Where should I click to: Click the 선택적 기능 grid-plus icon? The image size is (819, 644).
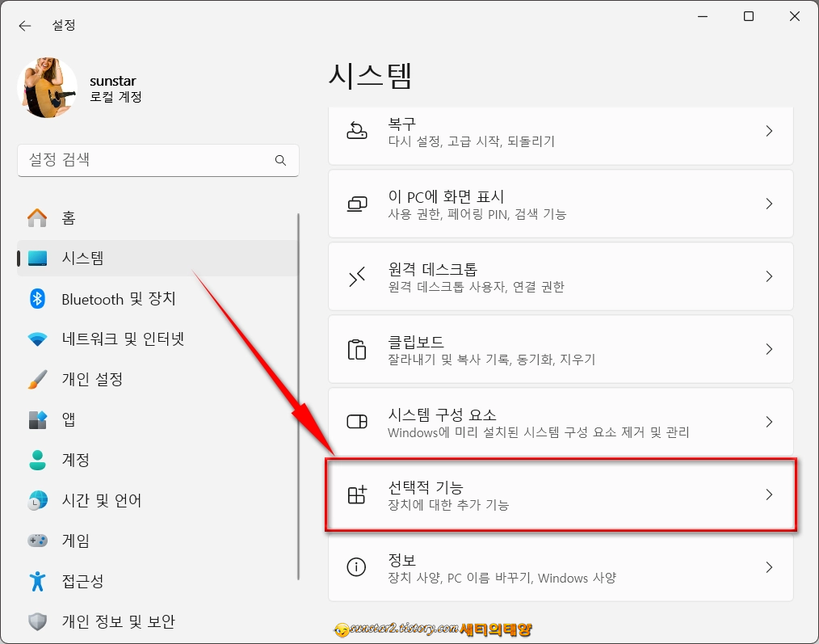coord(357,494)
